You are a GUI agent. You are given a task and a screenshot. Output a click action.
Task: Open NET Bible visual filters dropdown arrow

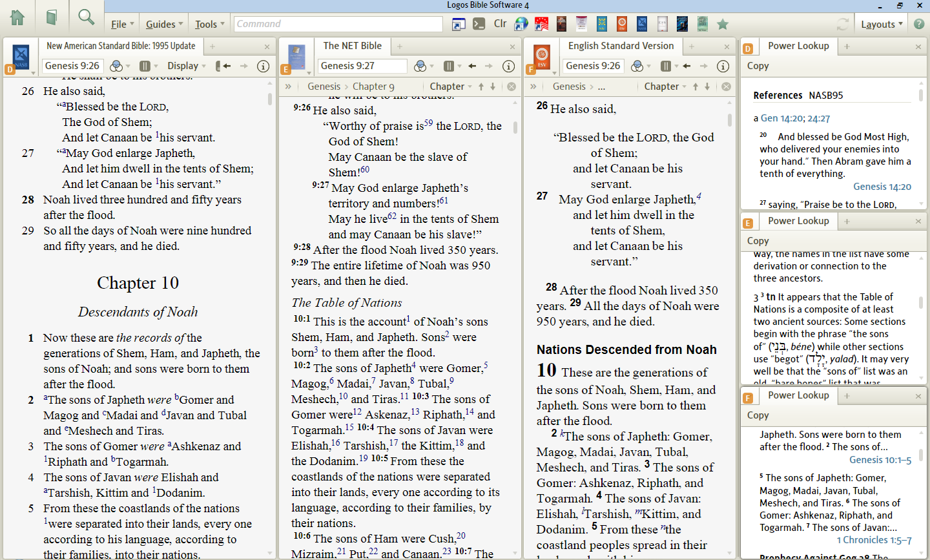[431, 66]
